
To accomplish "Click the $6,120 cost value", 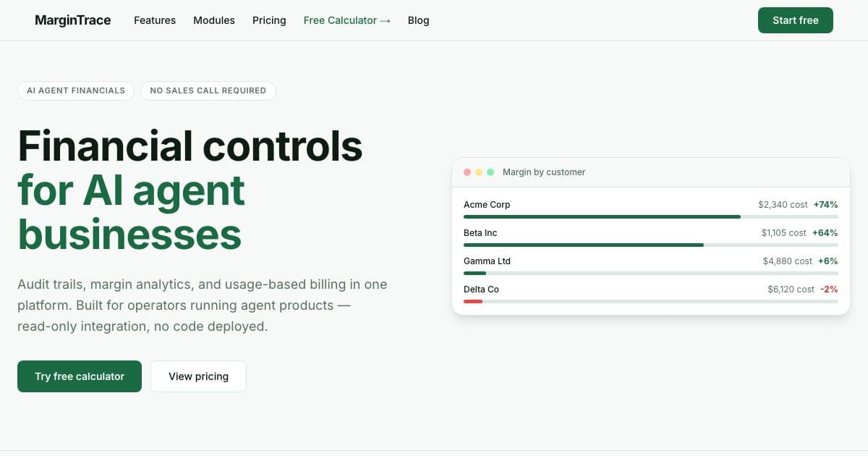I will pos(791,290).
